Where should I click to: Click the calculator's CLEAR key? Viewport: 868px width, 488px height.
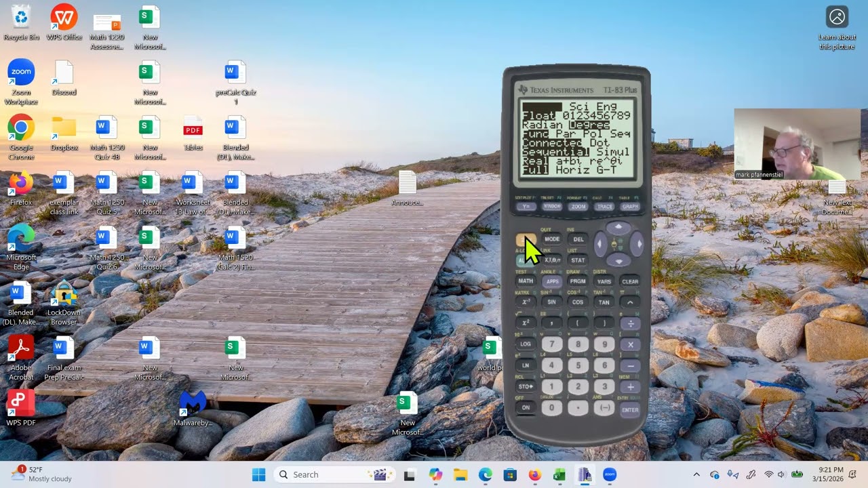(x=630, y=281)
